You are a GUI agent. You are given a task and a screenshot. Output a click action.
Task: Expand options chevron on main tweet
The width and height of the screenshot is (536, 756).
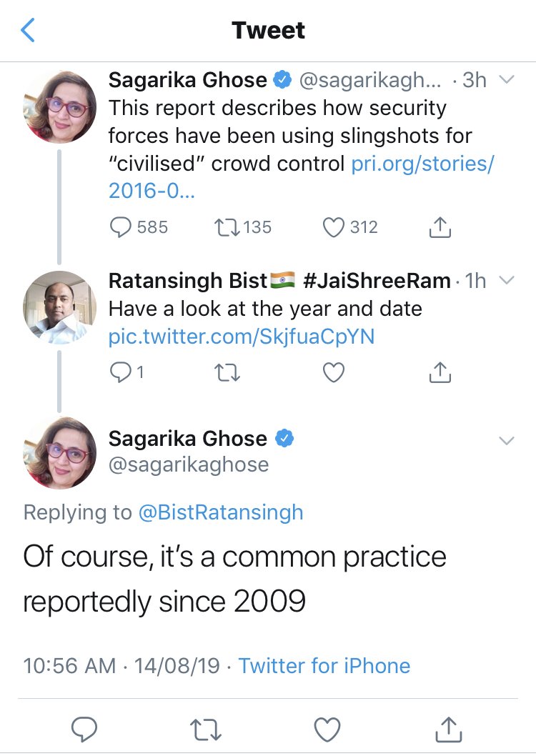point(506,441)
